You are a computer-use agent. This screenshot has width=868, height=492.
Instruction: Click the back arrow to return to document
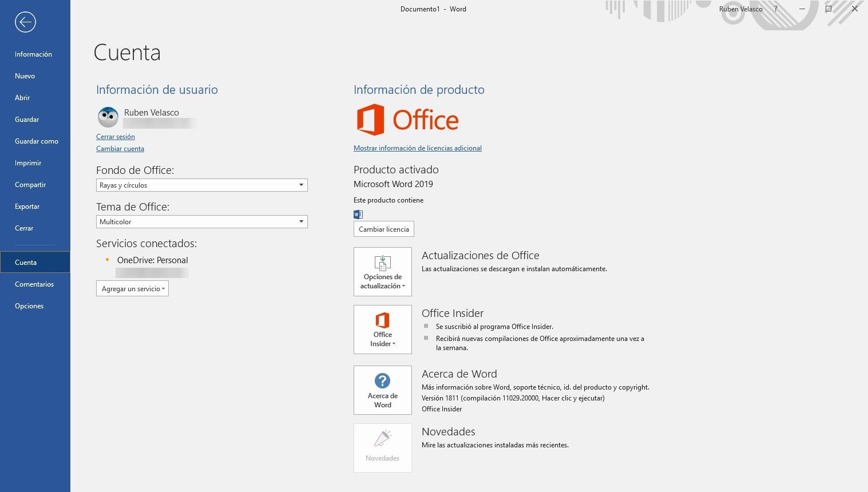click(25, 22)
